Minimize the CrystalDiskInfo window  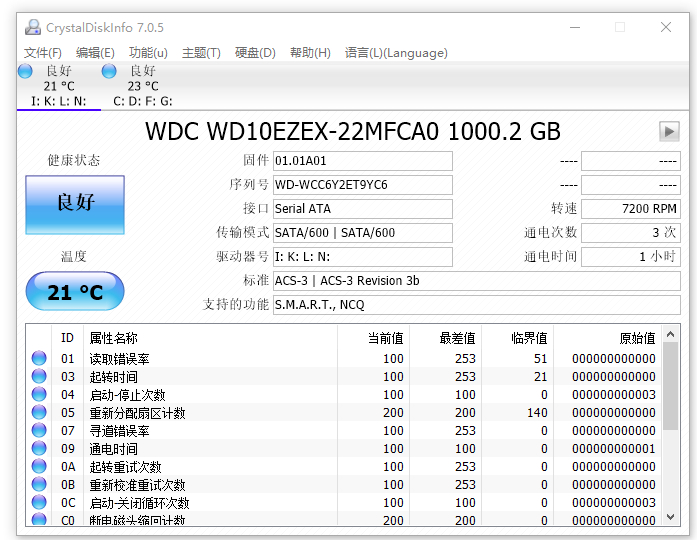click(575, 27)
